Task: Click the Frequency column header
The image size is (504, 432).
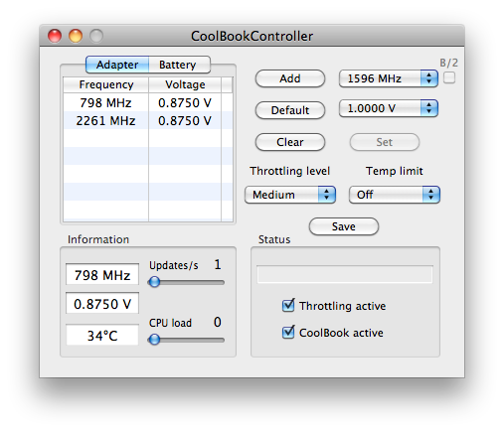Action: (x=106, y=84)
